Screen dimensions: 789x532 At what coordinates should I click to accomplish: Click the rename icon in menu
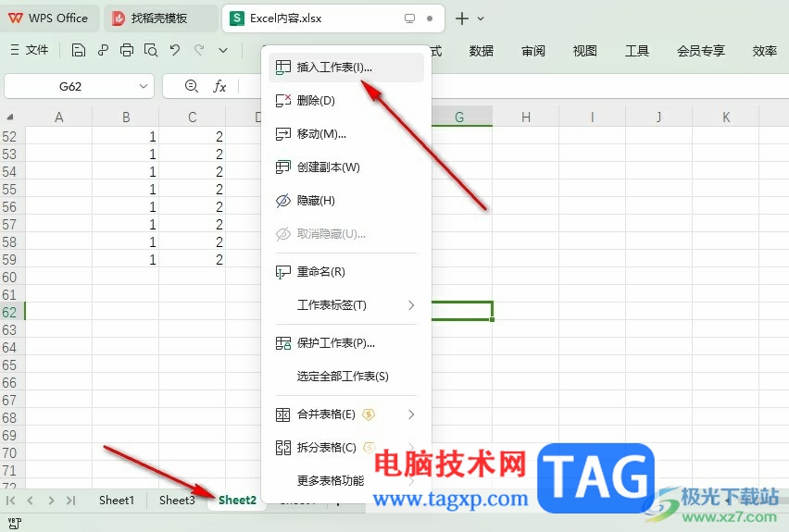tap(283, 272)
